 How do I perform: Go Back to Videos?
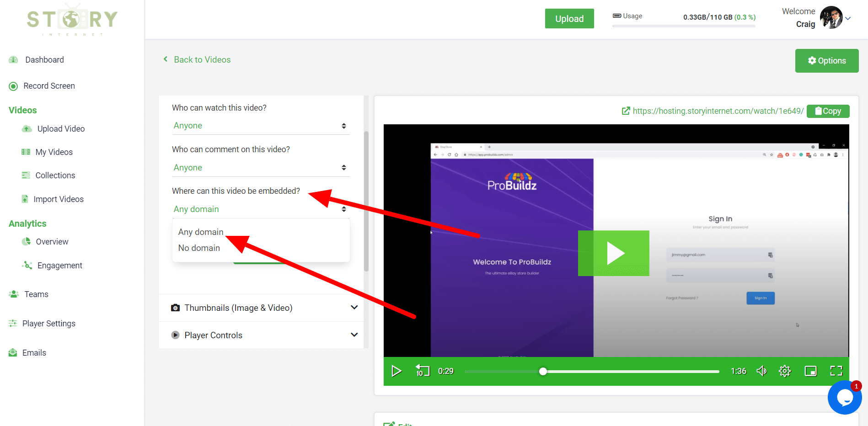point(197,60)
